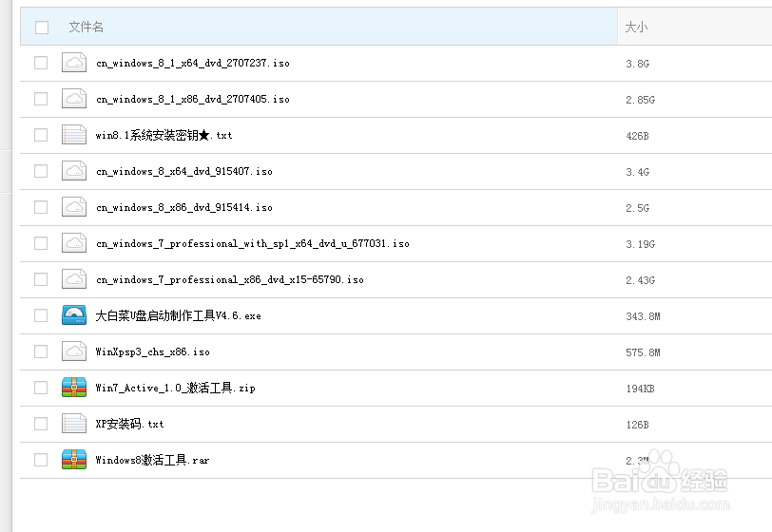Select the checkbox for win8.1系统安装密钥★.txt

(41, 134)
